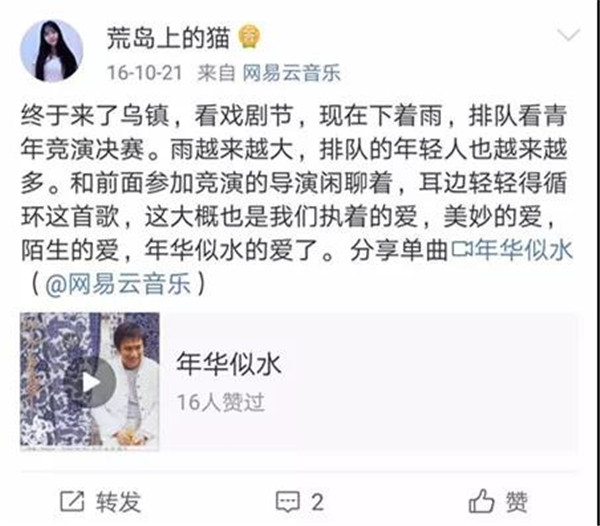Open the comment bubble icon

(288, 502)
